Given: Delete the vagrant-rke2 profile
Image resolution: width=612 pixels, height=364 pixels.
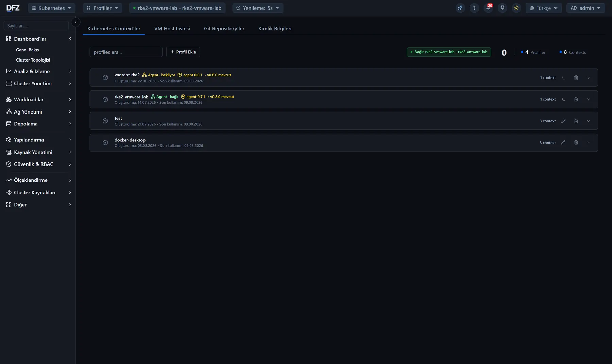Looking at the screenshot, I should point(576,77).
